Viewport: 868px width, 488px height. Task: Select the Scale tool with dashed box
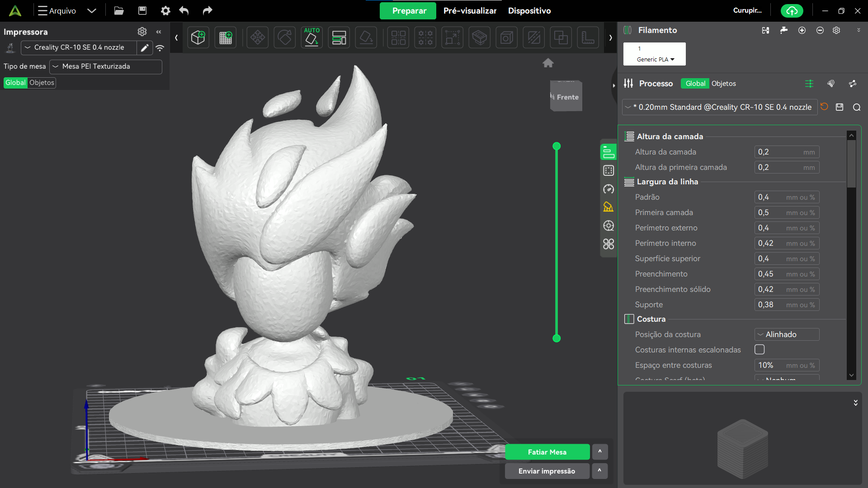pos(453,38)
